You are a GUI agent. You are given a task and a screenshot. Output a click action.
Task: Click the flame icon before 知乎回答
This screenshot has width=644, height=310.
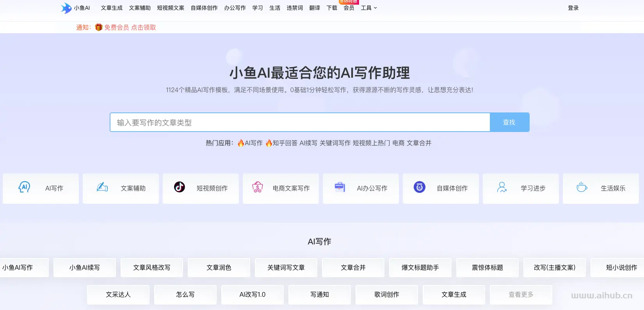(269, 143)
